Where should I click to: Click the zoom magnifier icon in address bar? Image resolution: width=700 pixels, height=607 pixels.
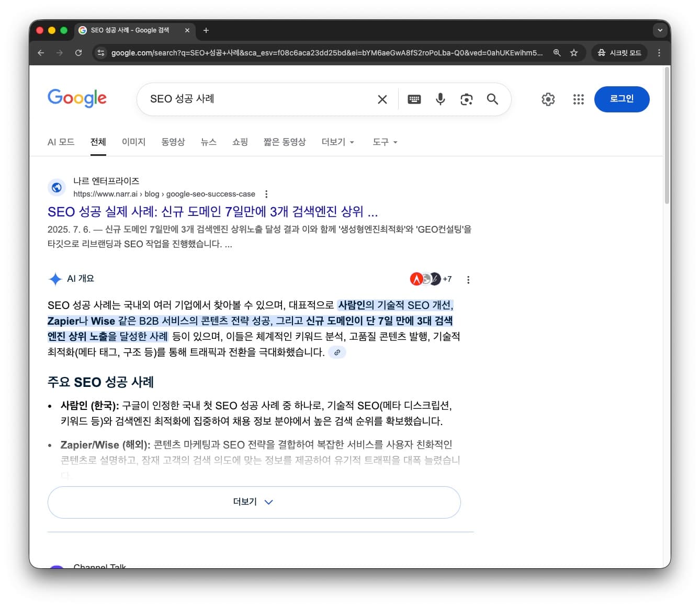pos(557,53)
